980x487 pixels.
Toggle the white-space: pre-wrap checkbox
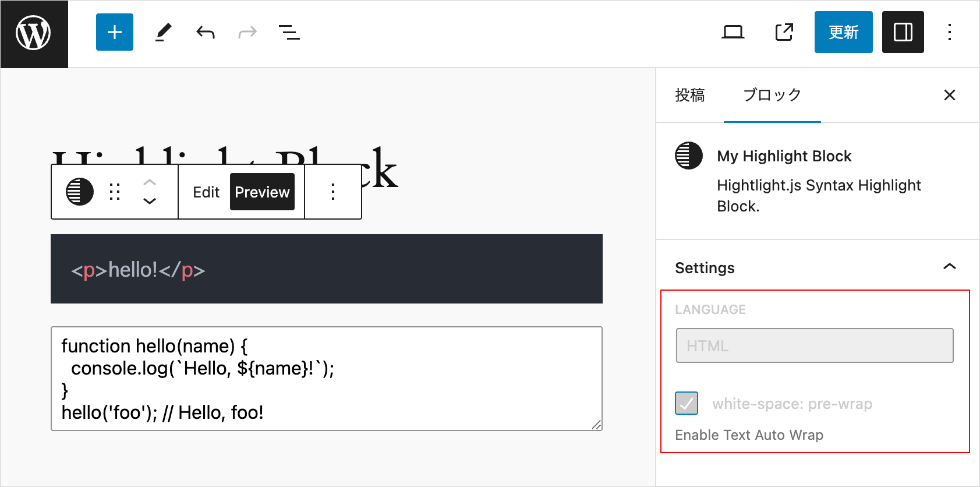click(x=687, y=403)
